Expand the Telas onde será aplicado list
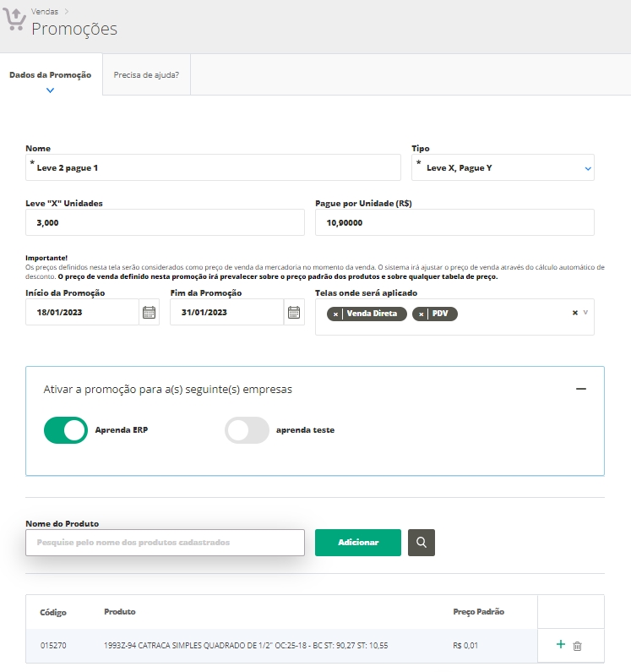Viewport: 631px width, 672px height. tap(585, 312)
